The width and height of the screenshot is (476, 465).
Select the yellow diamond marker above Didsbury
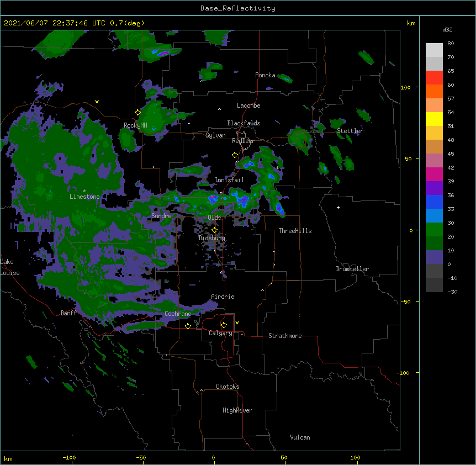(214, 230)
